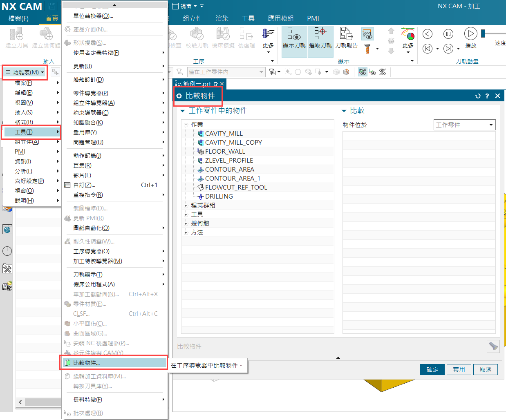Collapse the 比較 section
506x420 pixels.
point(344,111)
